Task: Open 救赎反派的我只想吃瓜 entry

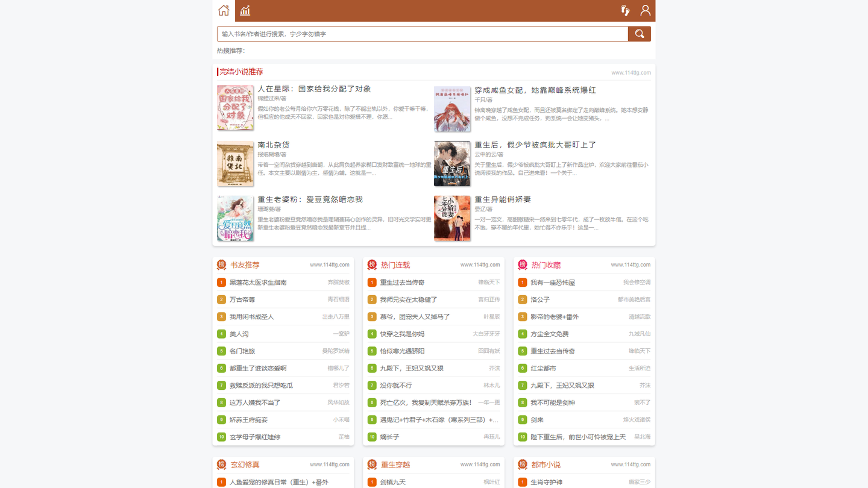Action: click(x=262, y=386)
